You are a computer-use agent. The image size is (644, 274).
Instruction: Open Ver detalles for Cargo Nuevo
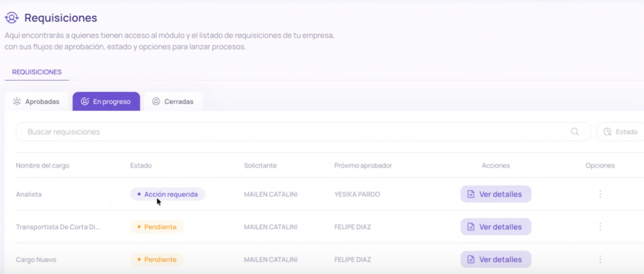tap(496, 259)
